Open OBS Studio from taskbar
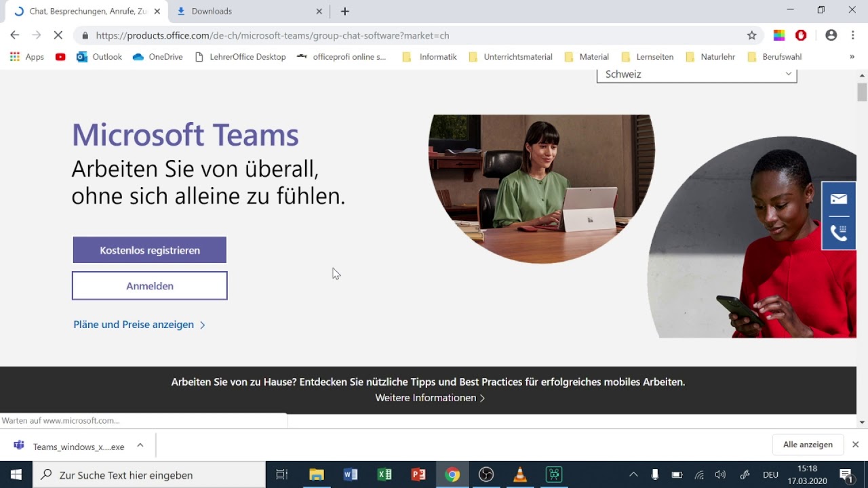This screenshot has height=488, width=868. (486, 474)
